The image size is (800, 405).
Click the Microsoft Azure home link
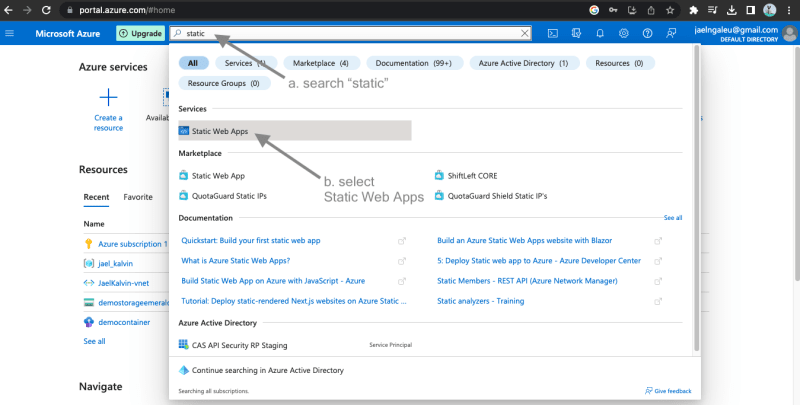[x=68, y=34]
